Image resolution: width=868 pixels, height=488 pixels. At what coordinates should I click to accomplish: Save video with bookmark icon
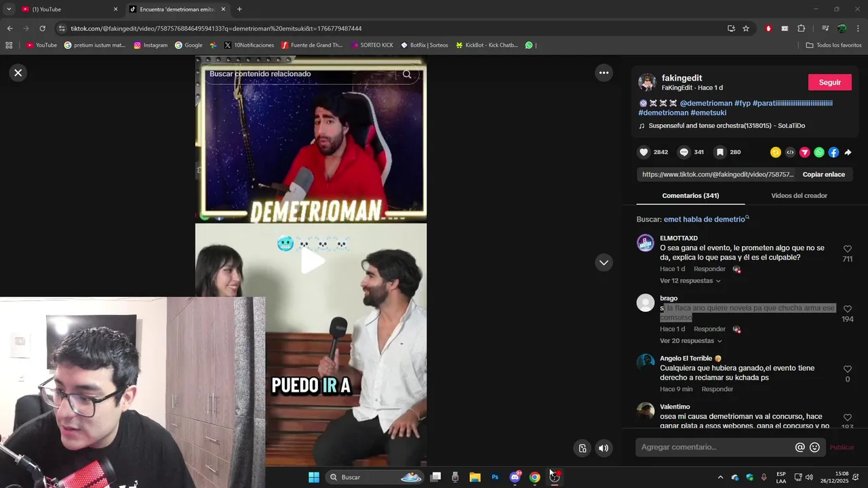[x=720, y=152]
